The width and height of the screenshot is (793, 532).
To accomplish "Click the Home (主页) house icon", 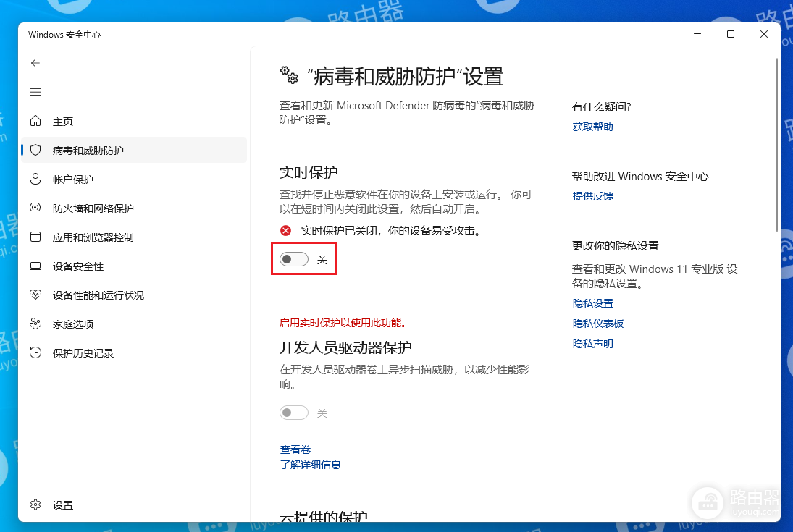I will [x=35, y=121].
